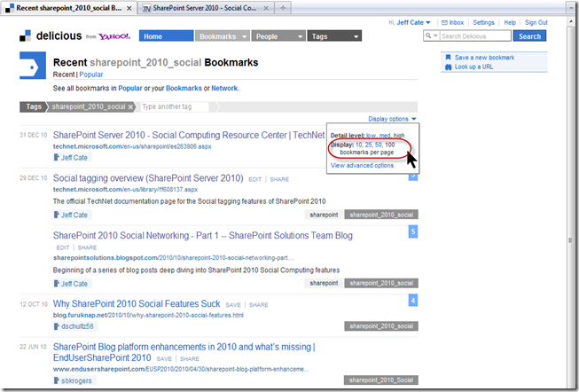The image size is (579, 392).
Task: Click the Type another tag field
Action: pyautogui.click(x=175, y=106)
